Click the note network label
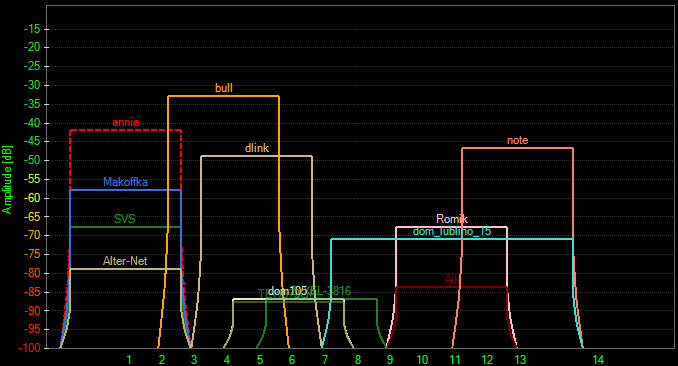Viewport: 678px width, 366px height. tap(517, 140)
